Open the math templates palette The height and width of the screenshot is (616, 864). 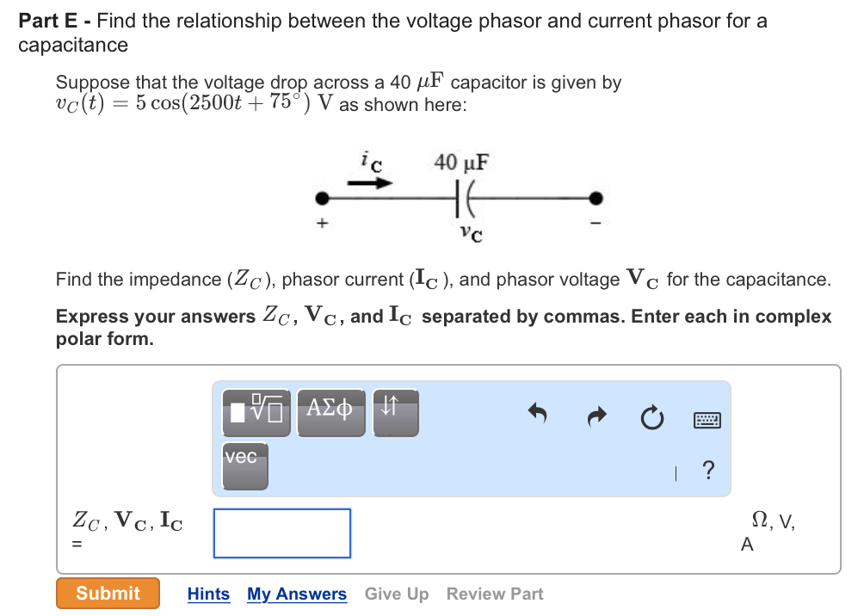(255, 412)
